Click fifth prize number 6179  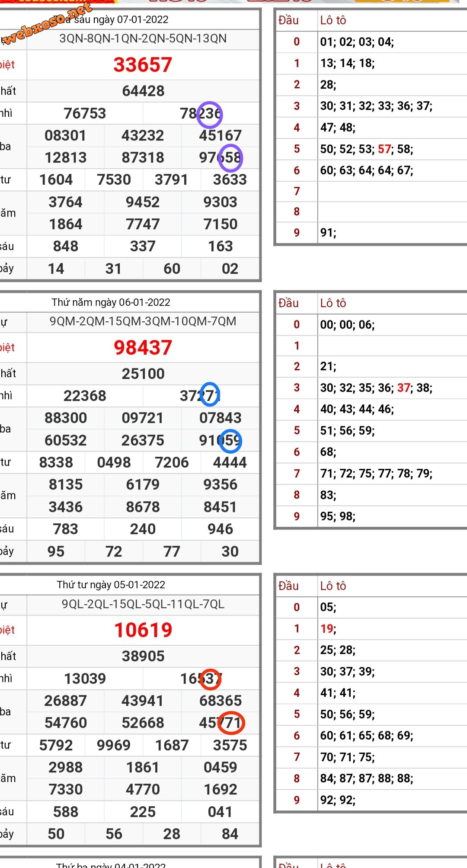(143, 484)
